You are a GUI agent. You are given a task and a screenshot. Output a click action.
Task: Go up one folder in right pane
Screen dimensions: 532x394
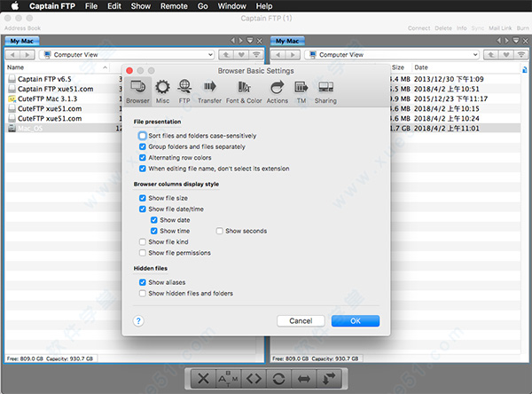click(491, 55)
